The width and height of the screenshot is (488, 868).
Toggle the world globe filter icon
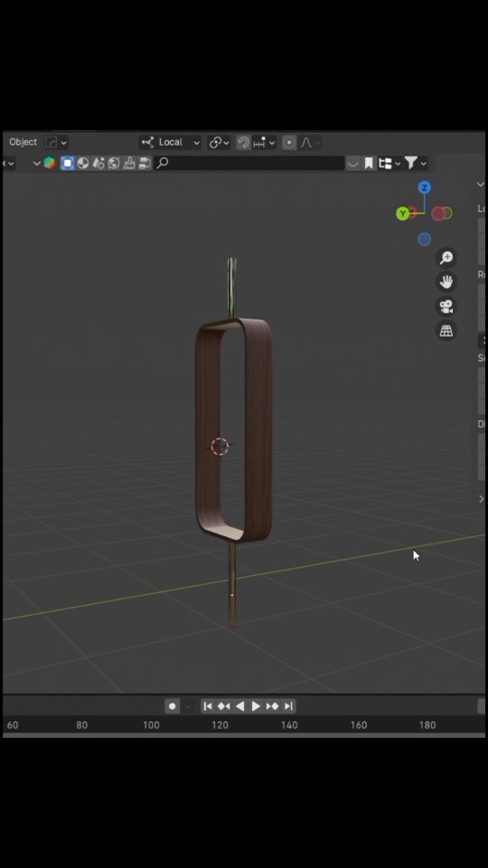click(114, 163)
